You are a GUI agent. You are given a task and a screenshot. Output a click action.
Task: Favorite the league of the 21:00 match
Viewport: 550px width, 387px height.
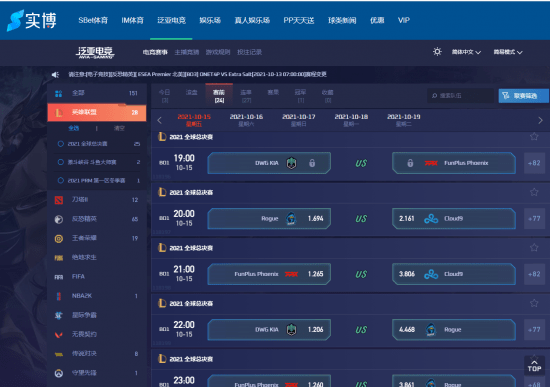[x=534, y=247]
